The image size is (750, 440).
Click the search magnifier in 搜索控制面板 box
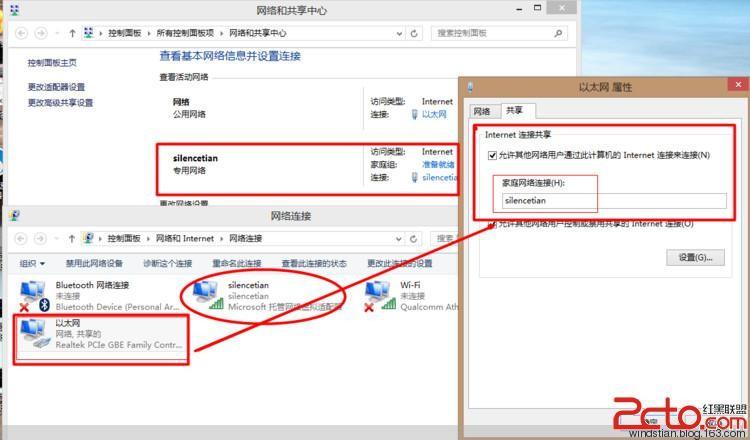point(558,33)
